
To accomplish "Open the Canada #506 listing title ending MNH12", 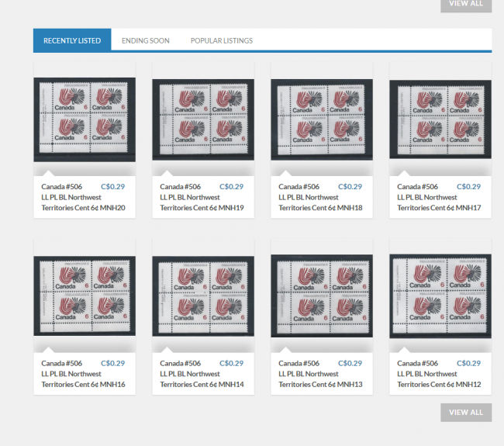I will click(x=439, y=374).
